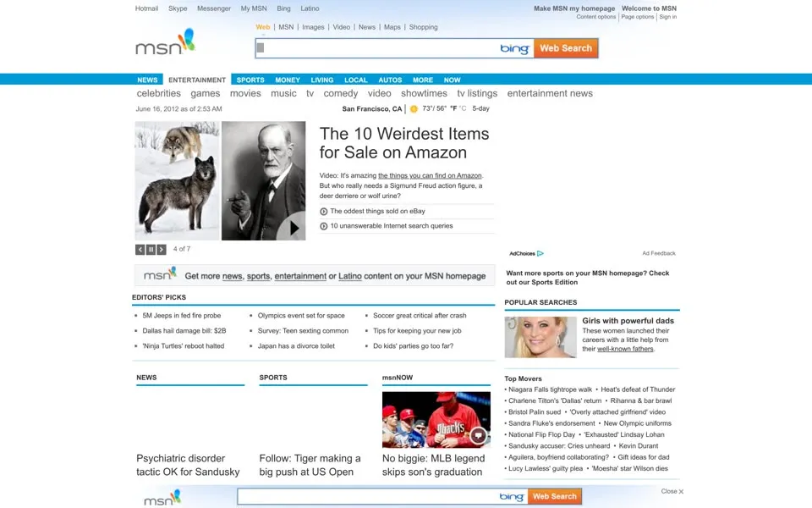The width and height of the screenshot is (812, 508).
Task: Click the Bing logo in top search box
Action: pyautogui.click(x=514, y=48)
